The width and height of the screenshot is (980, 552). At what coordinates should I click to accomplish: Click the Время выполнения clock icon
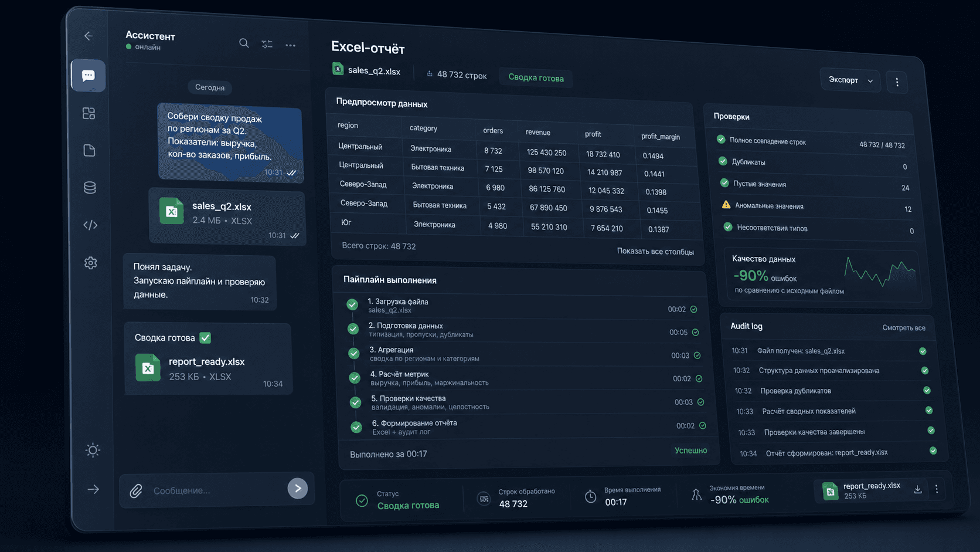click(591, 497)
